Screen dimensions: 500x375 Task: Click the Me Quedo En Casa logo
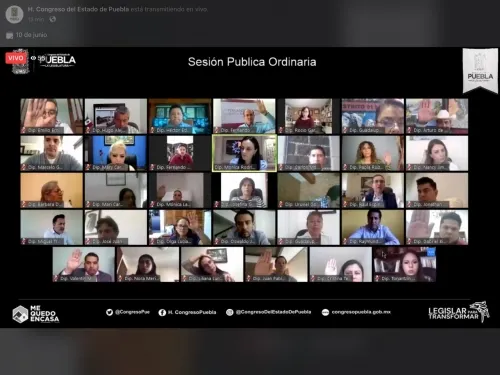(x=36, y=314)
